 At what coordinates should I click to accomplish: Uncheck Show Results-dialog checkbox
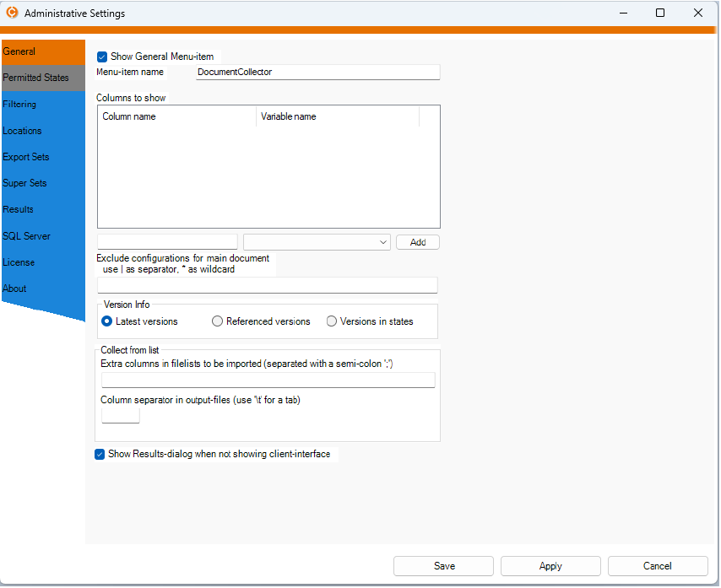click(x=100, y=454)
